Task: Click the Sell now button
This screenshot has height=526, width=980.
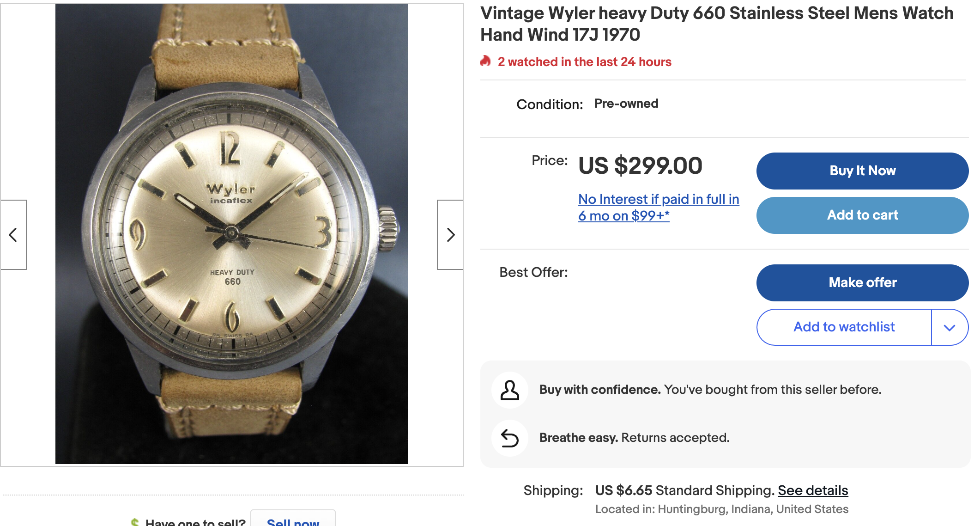Action: point(293,521)
